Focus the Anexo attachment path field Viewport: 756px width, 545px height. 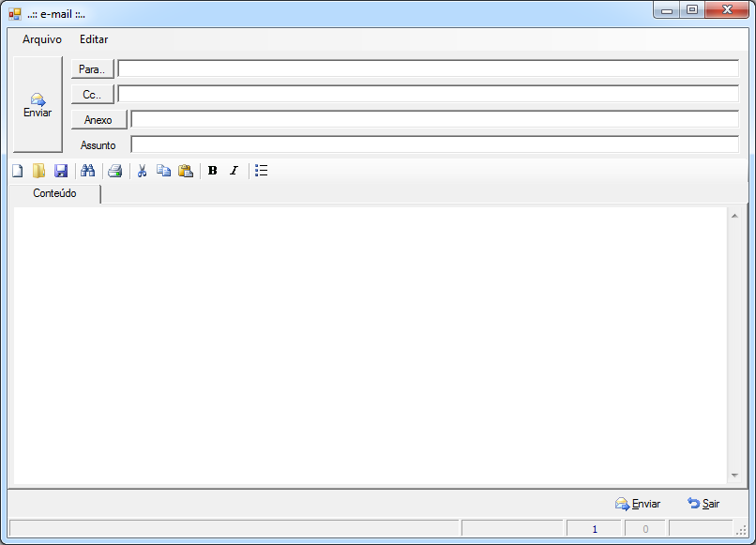pyautogui.click(x=435, y=119)
